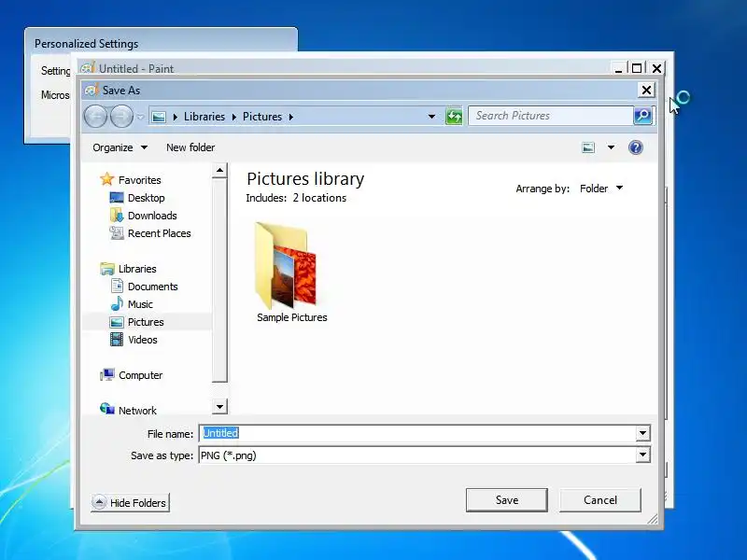This screenshot has height=560, width=747.
Task: Open the Music library
Action: [140, 304]
